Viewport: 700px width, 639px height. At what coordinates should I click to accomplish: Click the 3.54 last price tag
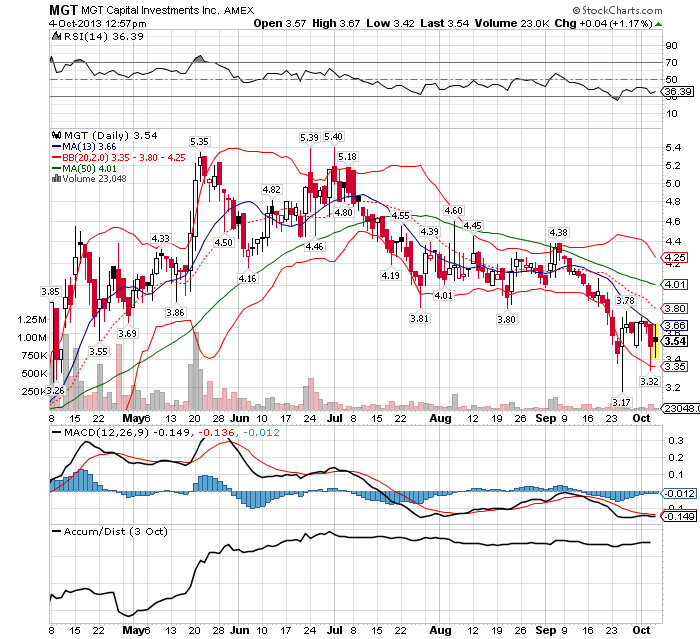(x=675, y=341)
